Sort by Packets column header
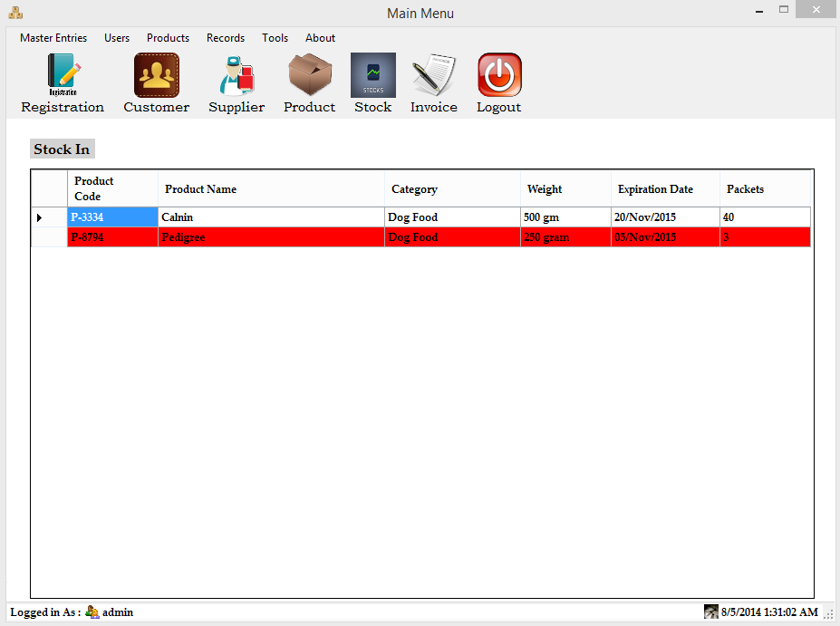This screenshot has width=840, height=626. tap(765, 188)
